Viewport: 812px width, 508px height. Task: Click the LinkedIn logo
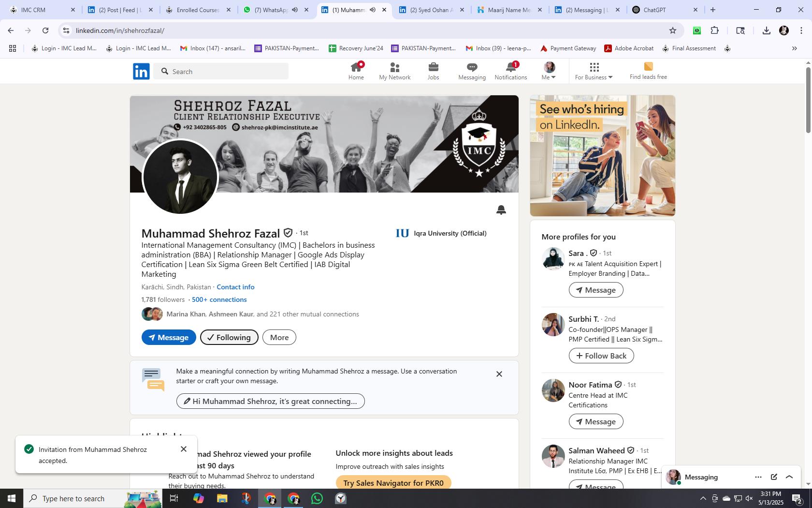[x=141, y=71]
